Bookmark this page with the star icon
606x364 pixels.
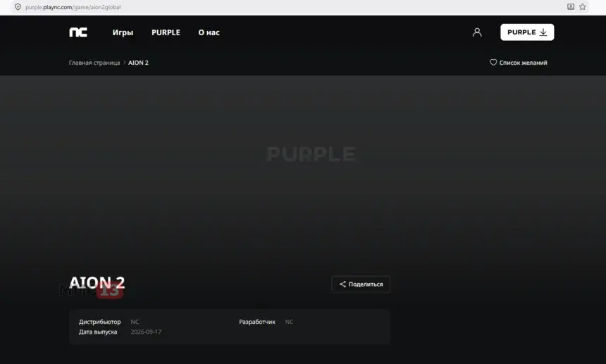click(x=583, y=7)
